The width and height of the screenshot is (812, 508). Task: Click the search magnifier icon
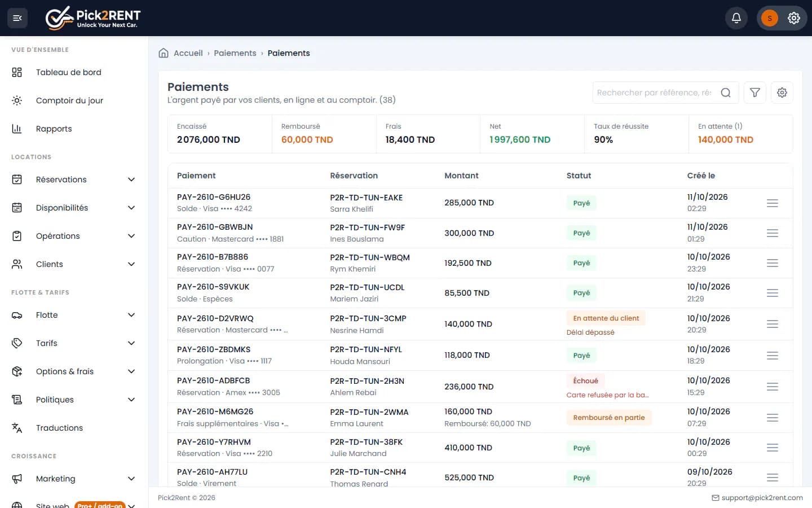point(726,93)
